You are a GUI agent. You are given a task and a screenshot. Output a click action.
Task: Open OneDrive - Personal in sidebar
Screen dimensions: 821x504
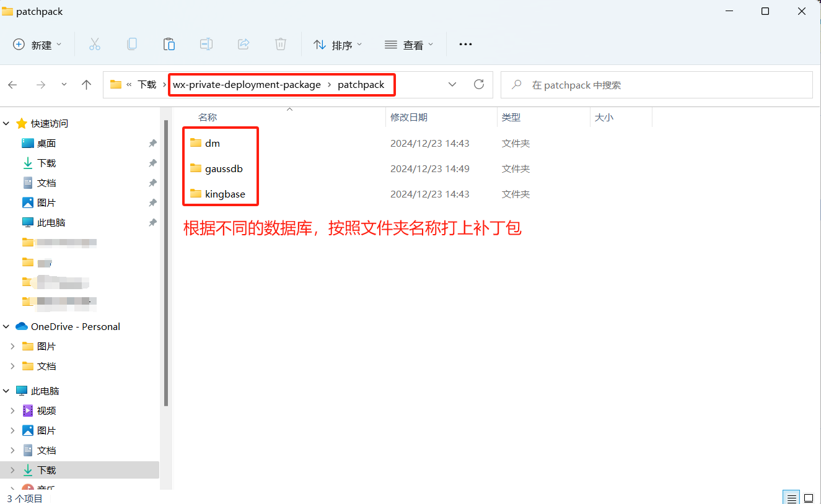coord(76,326)
